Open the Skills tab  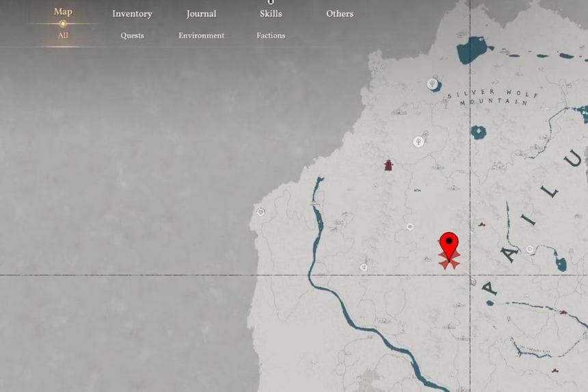pyautogui.click(x=271, y=14)
